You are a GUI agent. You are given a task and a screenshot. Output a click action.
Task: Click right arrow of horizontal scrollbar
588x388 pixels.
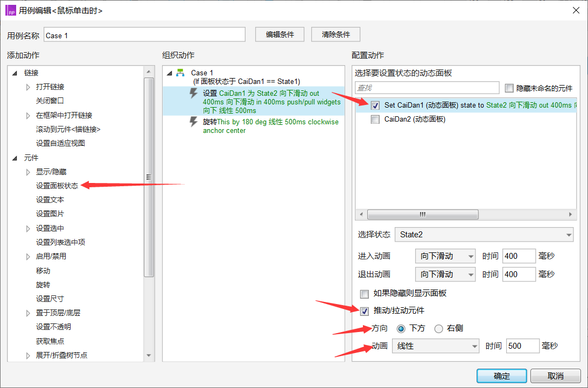click(570, 214)
